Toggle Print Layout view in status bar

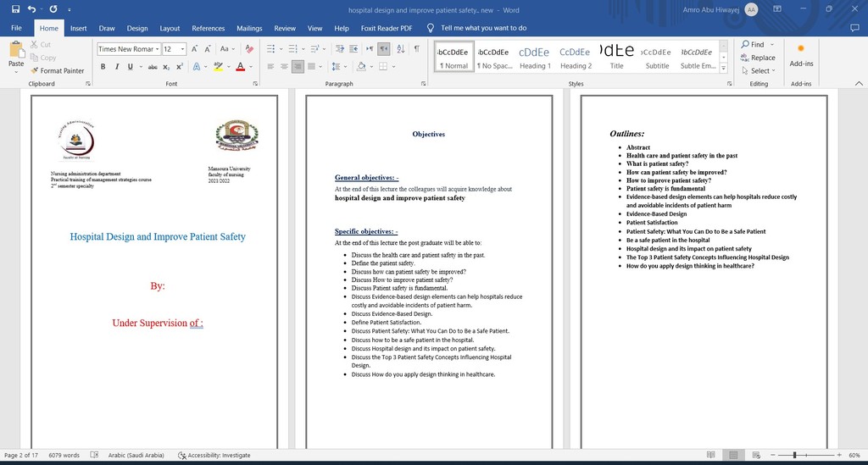click(733, 455)
